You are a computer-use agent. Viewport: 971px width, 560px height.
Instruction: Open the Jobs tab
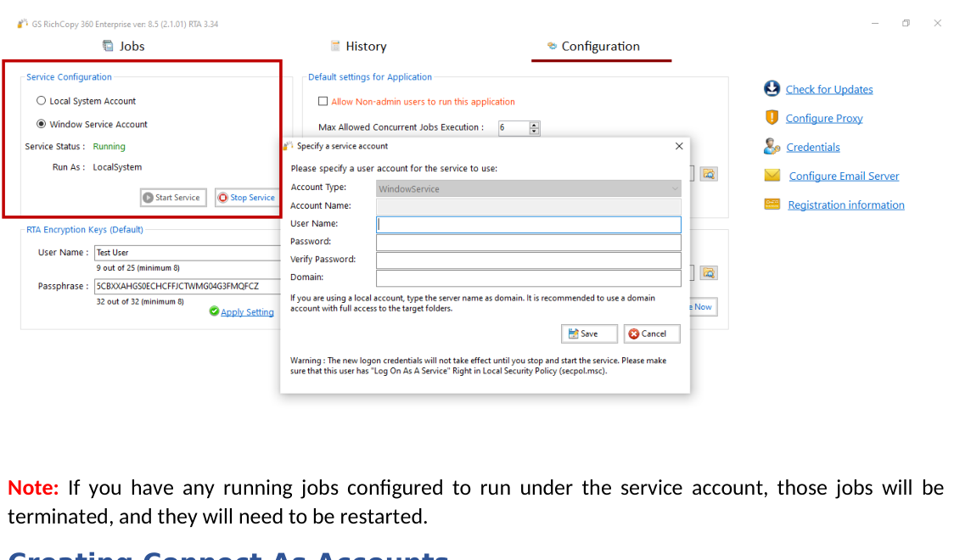click(x=123, y=47)
